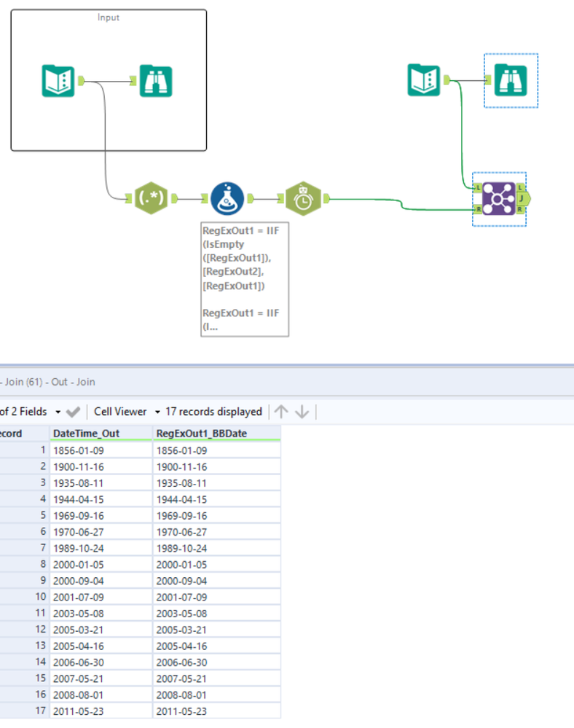Select the top-right Browse tool
The width and height of the screenshot is (574, 728).
tap(511, 80)
